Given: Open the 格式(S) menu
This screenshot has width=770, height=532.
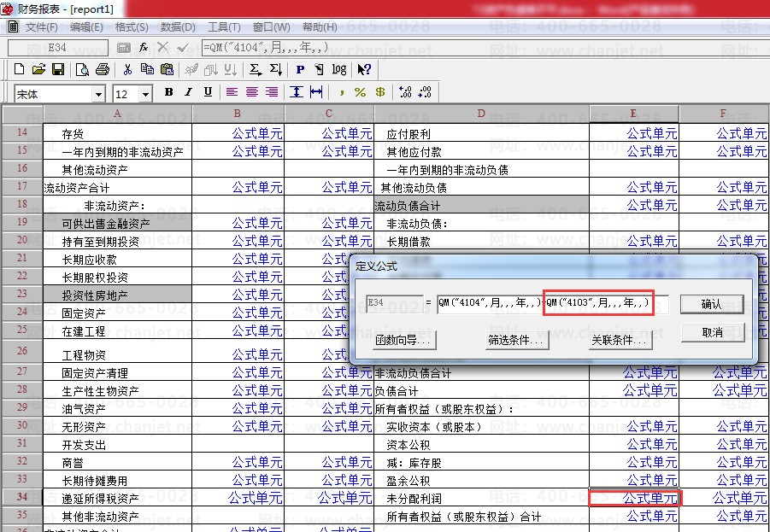Looking at the screenshot, I should pyautogui.click(x=132, y=27).
